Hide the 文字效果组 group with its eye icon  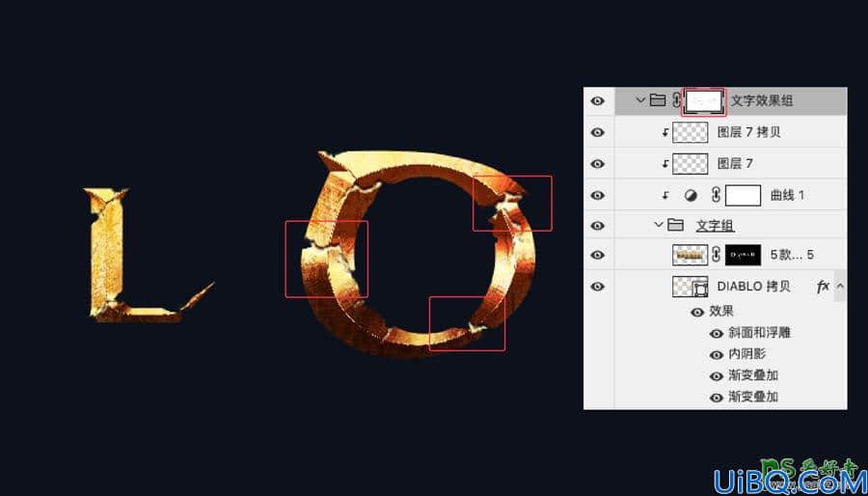(597, 101)
